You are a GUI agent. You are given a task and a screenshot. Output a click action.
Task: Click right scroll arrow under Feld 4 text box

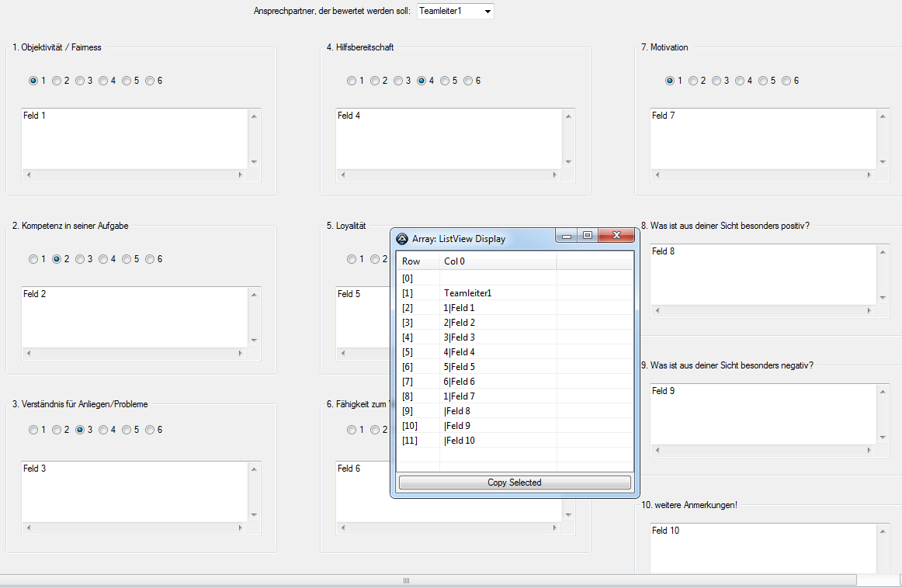coord(555,175)
